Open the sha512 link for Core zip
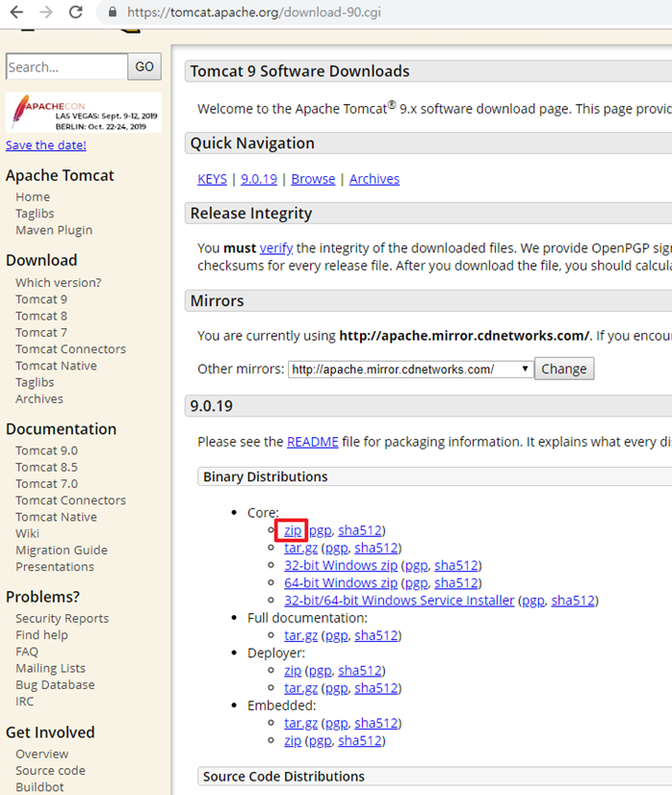The width and height of the screenshot is (672, 795). coord(360,530)
